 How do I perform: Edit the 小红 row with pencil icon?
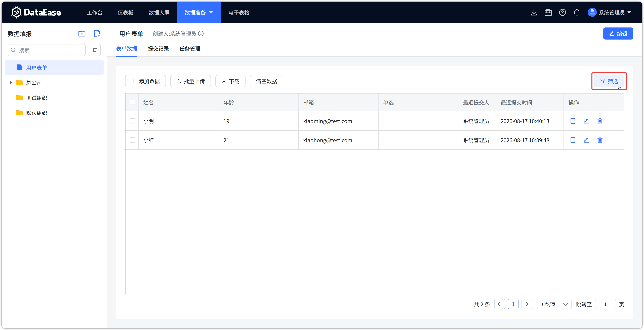click(586, 140)
